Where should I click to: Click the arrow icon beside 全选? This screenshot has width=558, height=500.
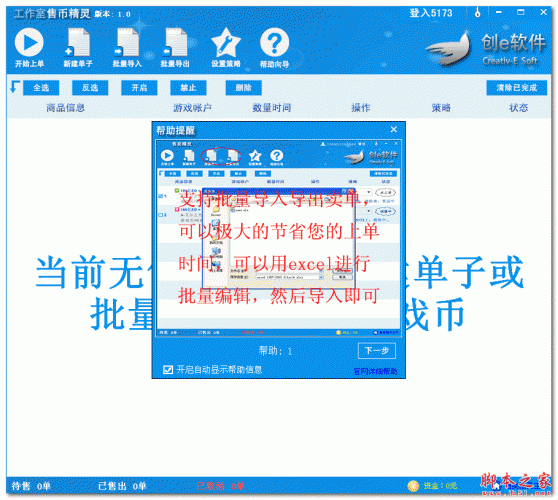(15, 87)
